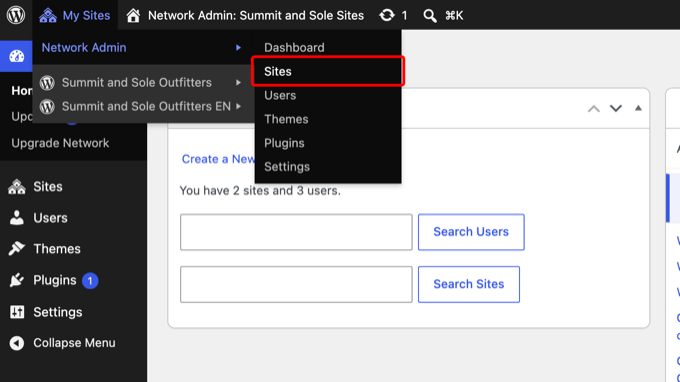The image size is (680, 382).
Task: Open the search magnifier icon
Action: coord(430,16)
